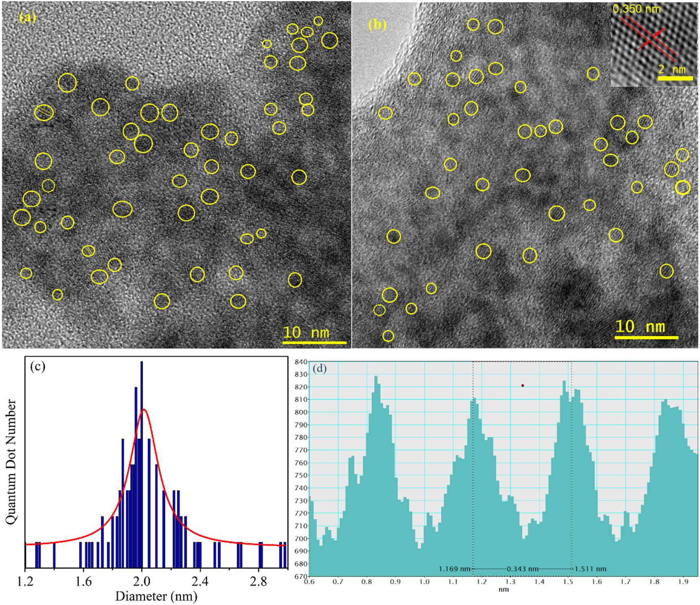
Task: Click the 10 nm scale label in panel (b)
Action: (640, 327)
